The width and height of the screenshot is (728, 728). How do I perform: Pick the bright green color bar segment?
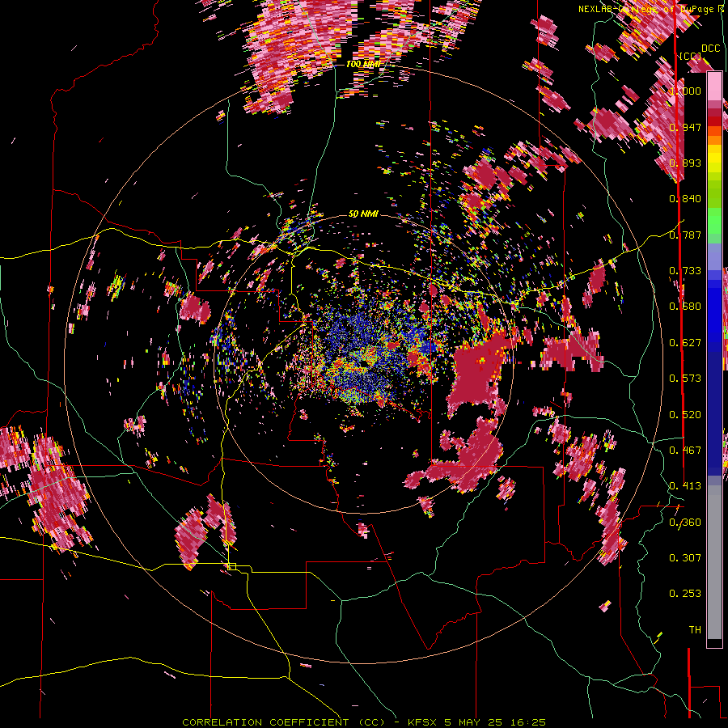(714, 221)
